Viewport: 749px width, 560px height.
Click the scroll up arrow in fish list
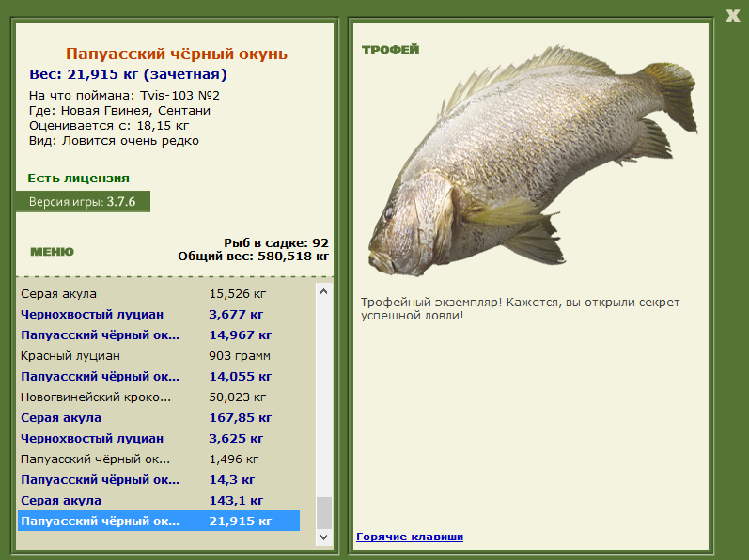pos(324,292)
